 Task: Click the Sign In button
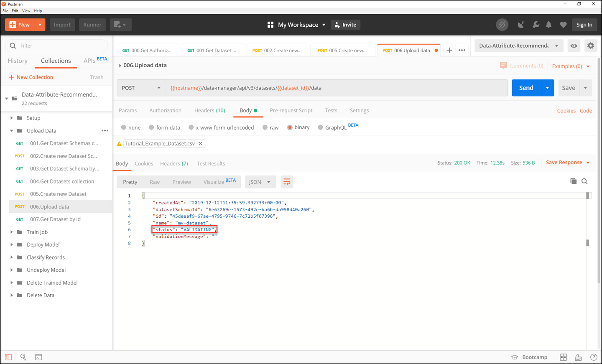coord(584,25)
